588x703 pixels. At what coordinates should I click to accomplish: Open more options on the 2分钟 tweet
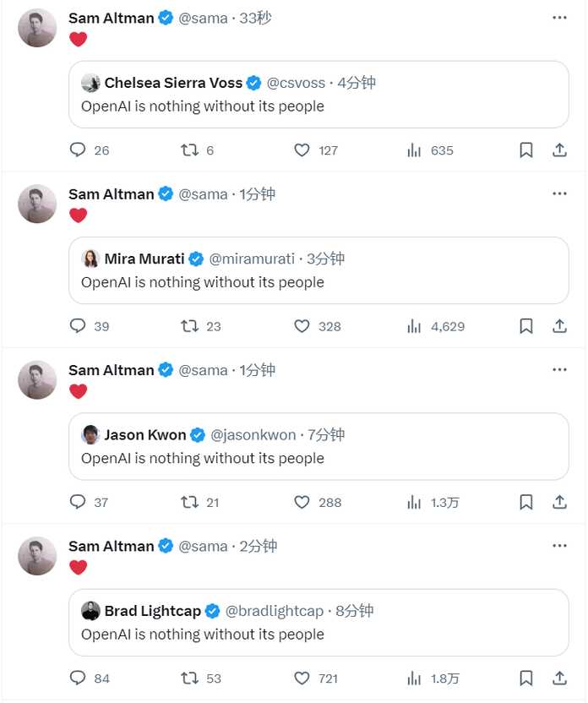pyautogui.click(x=559, y=546)
